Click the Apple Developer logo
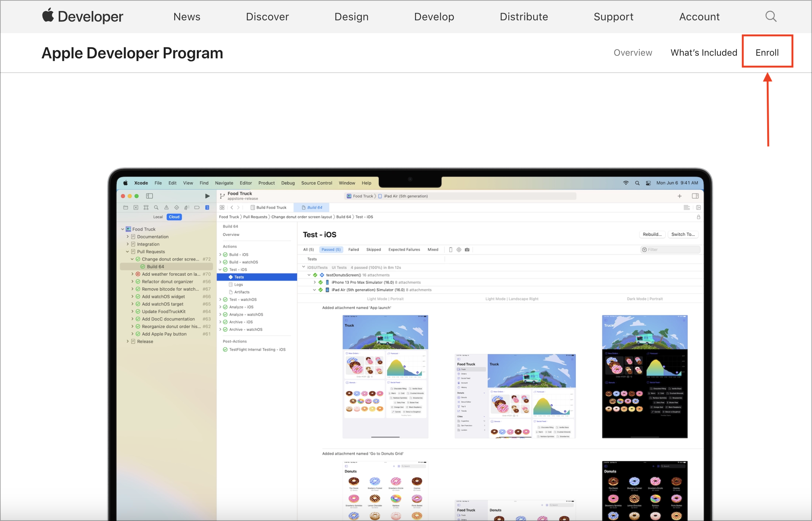The height and width of the screenshot is (521, 812). 82,17
